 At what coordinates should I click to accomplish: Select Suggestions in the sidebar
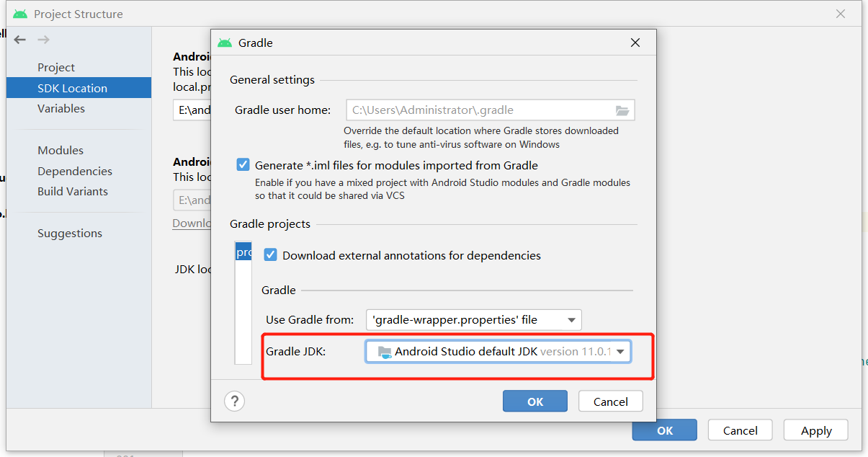[70, 233]
